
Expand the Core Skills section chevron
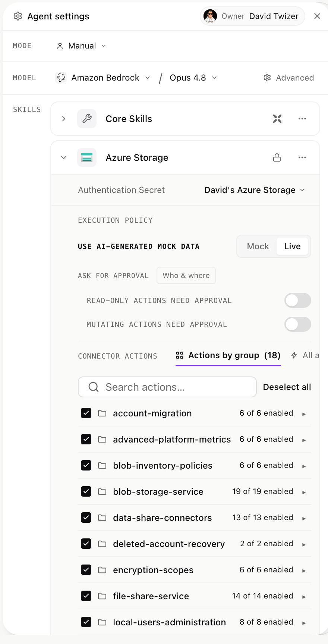pyautogui.click(x=64, y=119)
